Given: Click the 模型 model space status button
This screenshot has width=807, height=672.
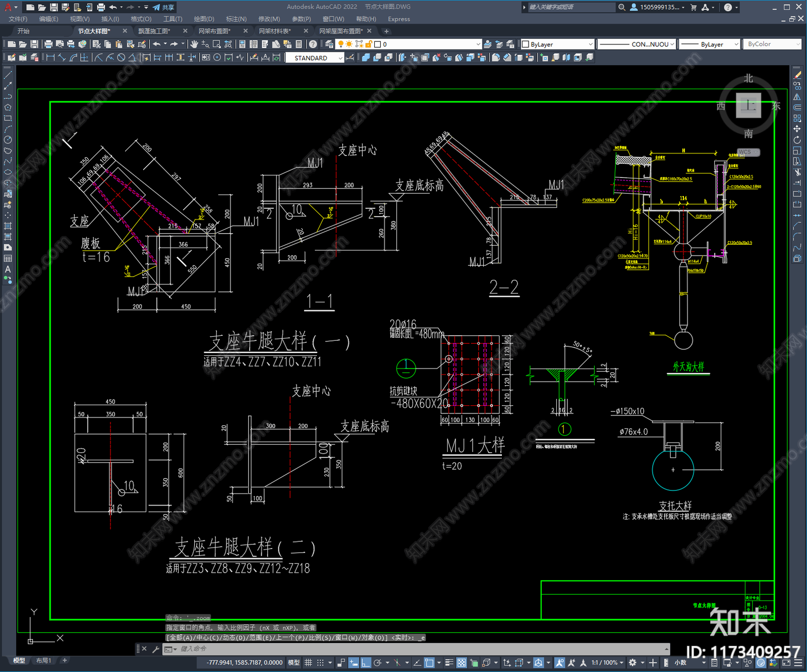Looking at the screenshot, I should point(294,662).
